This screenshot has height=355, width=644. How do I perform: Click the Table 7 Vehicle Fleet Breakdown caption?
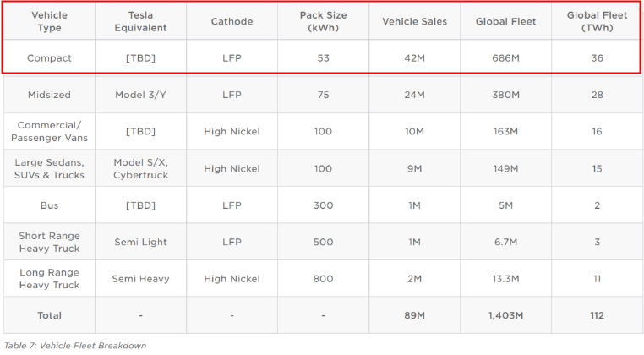click(x=75, y=346)
